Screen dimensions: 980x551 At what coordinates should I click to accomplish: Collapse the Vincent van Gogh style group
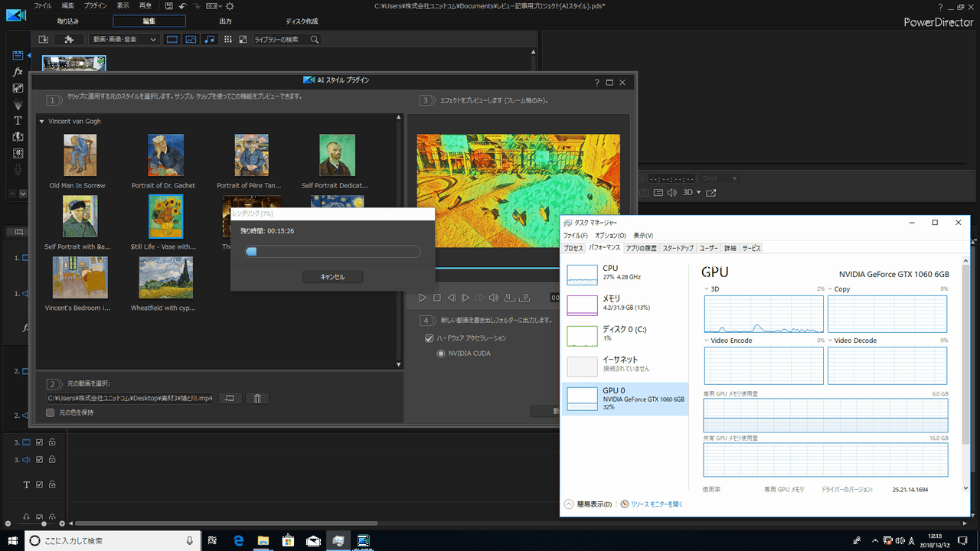click(x=42, y=122)
